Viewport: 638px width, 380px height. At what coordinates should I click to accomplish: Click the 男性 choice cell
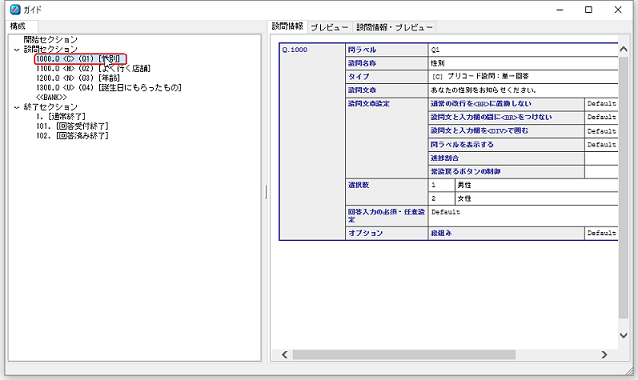(x=536, y=185)
